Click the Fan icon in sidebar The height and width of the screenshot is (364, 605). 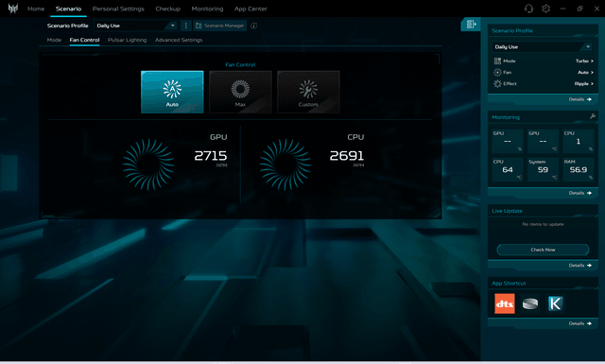[497, 72]
